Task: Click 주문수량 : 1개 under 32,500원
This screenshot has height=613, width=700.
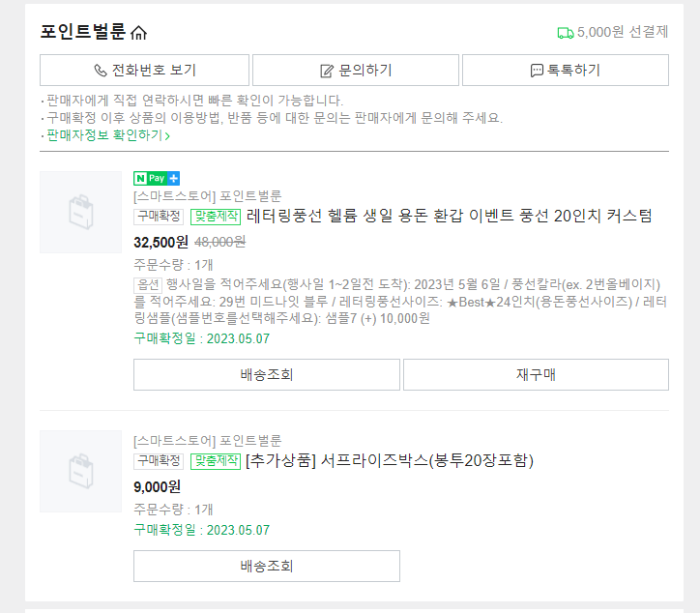Action: [173, 265]
